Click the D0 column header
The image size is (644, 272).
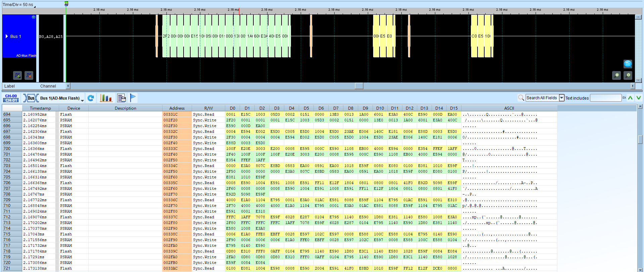tap(233, 108)
